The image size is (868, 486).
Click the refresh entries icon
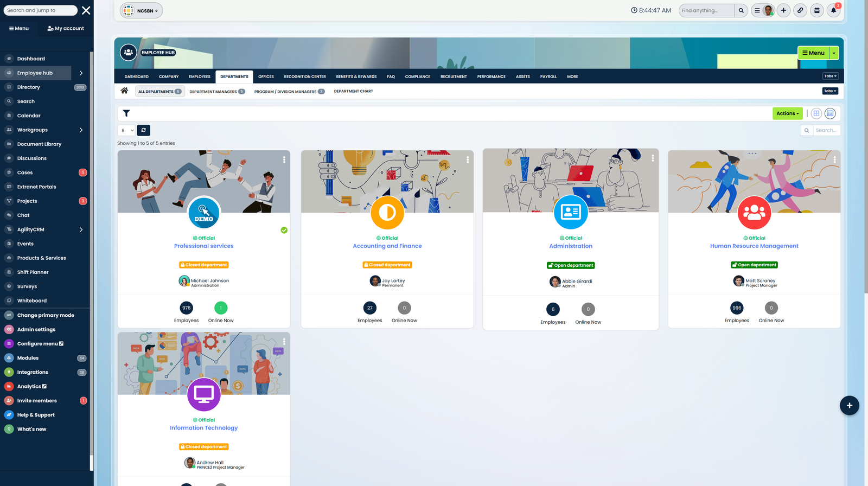144,130
